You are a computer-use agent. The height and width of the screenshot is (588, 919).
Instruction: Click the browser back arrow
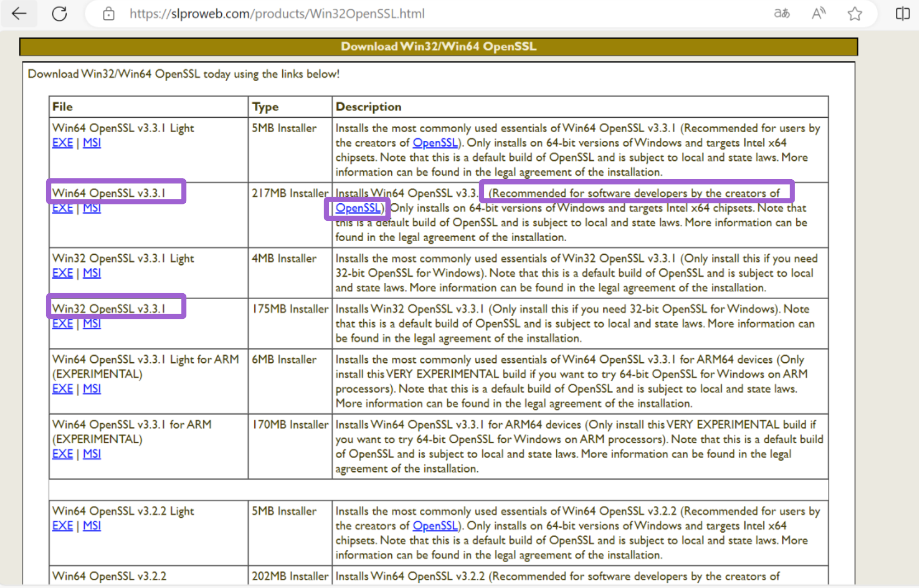pos(19,13)
